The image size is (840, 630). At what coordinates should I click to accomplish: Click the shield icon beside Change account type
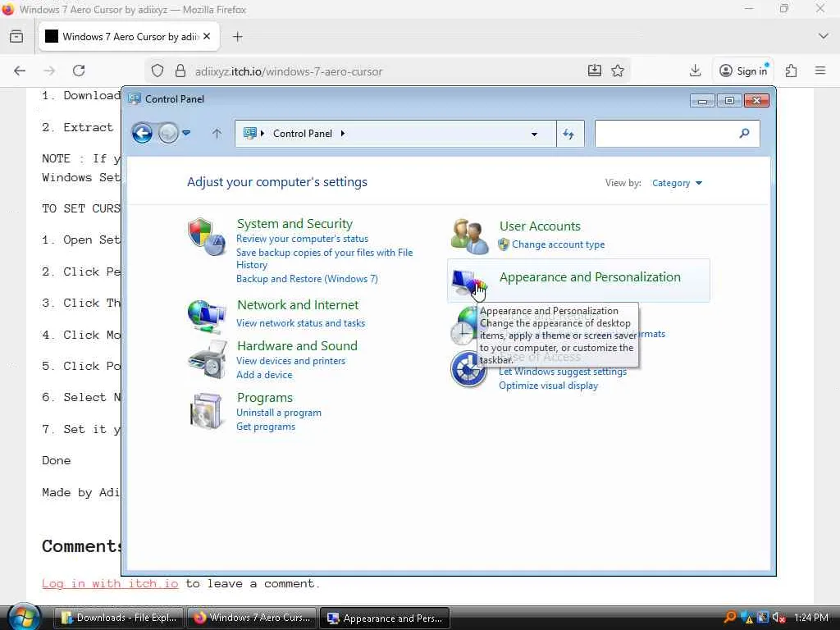pos(504,244)
